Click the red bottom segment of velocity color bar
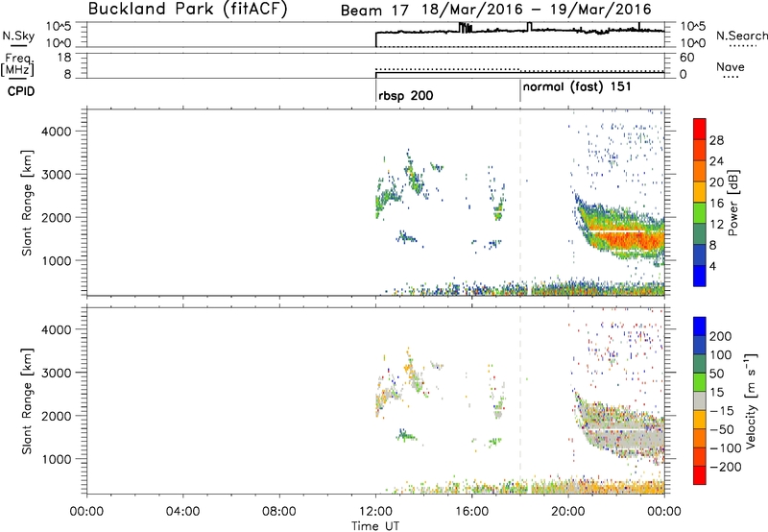 700,475
